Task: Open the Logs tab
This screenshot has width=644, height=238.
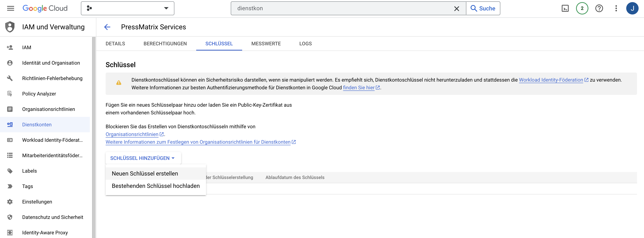Action: pyautogui.click(x=305, y=44)
